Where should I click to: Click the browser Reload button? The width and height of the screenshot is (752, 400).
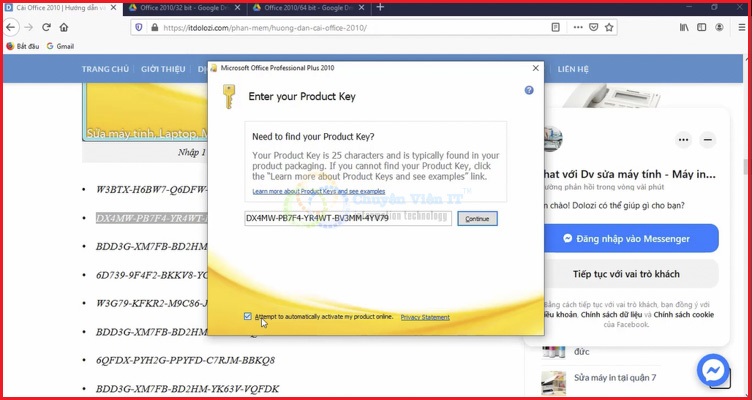coord(46,28)
